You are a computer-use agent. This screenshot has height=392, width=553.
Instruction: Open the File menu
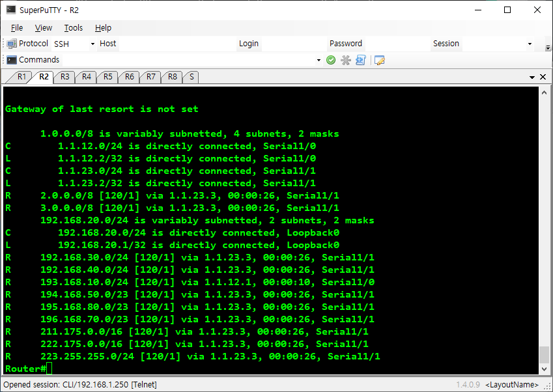click(x=16, y=28)
